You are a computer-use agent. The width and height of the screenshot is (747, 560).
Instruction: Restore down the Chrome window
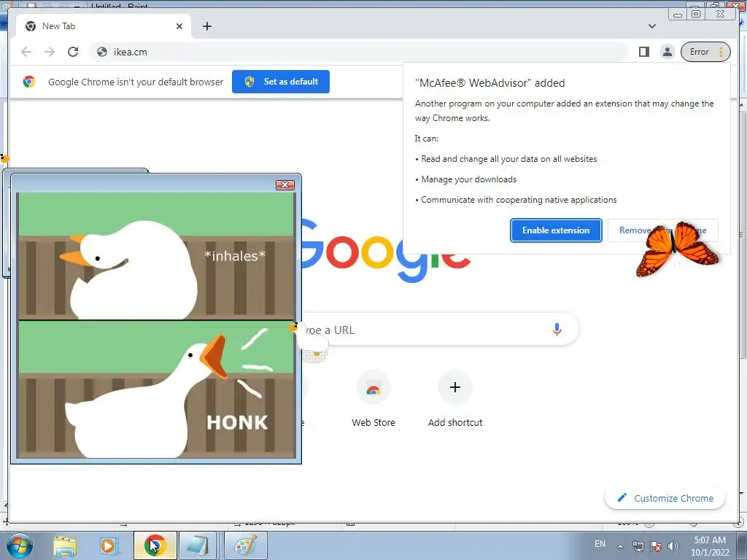[696, 15]
